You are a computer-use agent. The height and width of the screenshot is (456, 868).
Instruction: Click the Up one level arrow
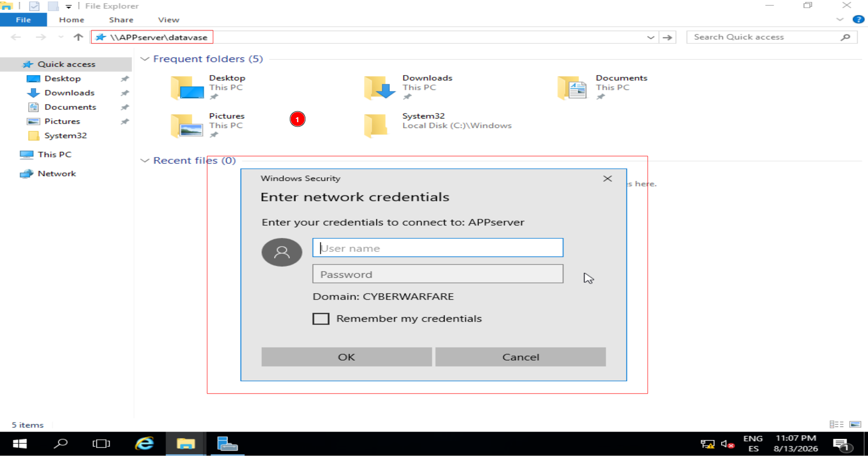point(78,37)
